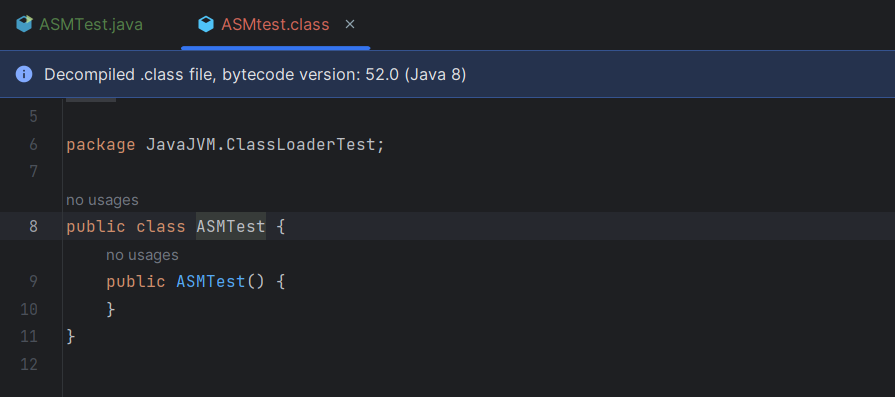The image size is (895, 397).
Task: Open 'no usages' hint above the constructor
Action: point(142,255)
